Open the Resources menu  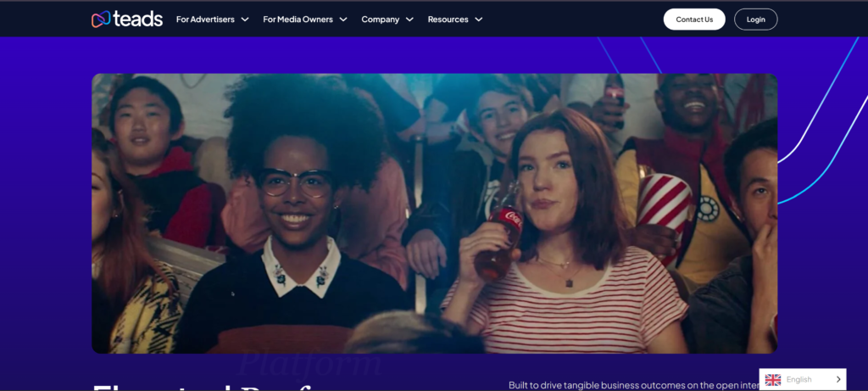pos(448,20)
